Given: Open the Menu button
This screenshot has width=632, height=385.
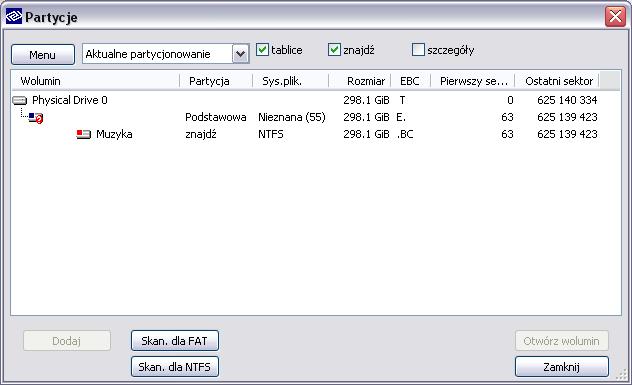Looking at the screenshot, I should [x=43, y=54].
